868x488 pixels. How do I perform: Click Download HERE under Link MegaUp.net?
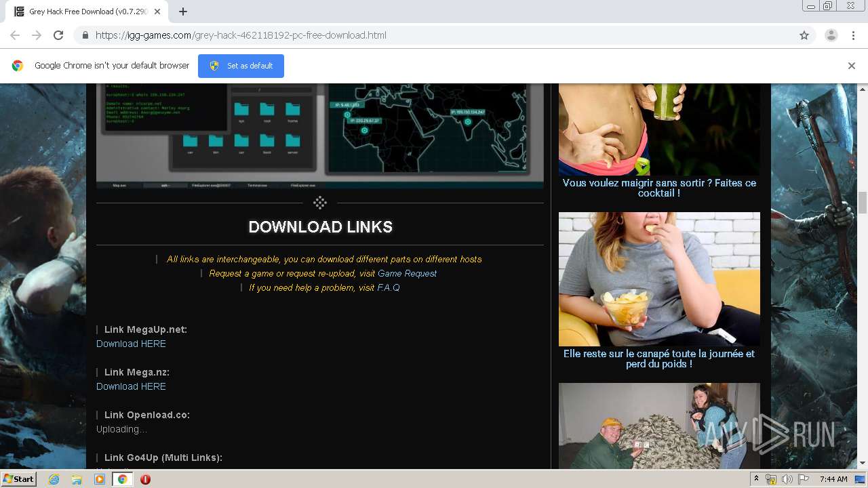(x=131, y=344)
